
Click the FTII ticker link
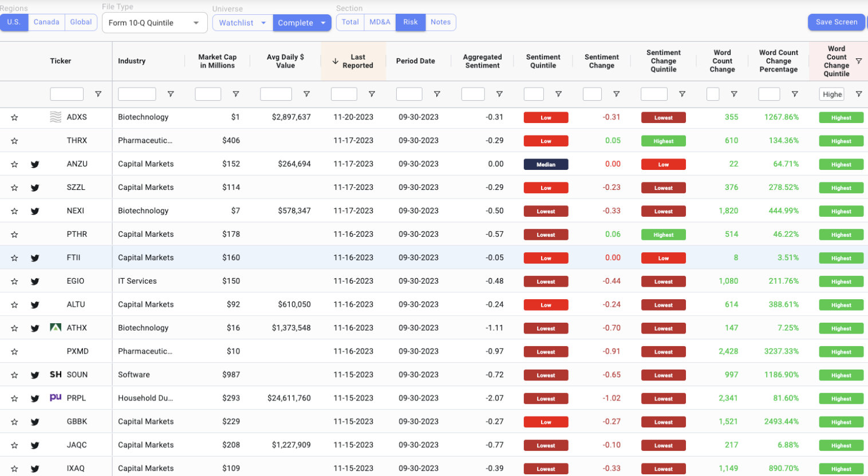pos(73,257)
